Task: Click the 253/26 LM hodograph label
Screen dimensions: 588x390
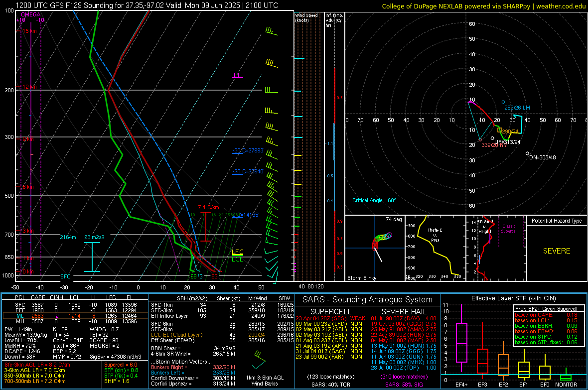Action: tap(517, 108)
